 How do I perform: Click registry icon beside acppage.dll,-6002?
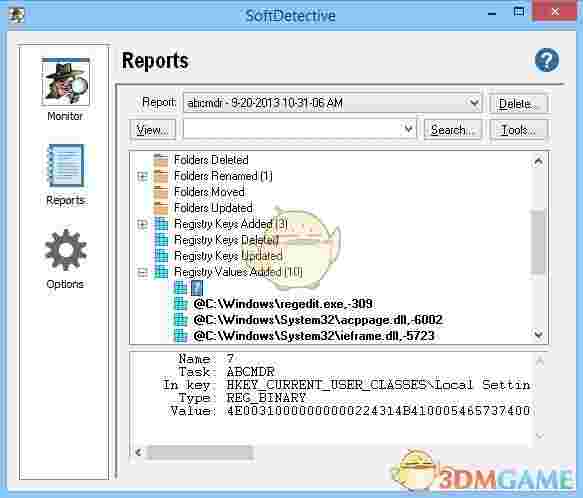tap(181, 320)
